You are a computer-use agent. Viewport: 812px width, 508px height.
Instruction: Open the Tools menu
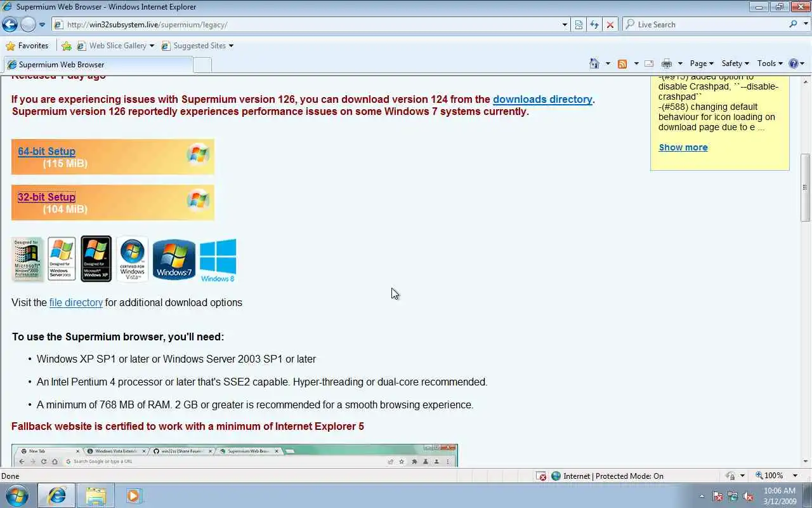point(770,63)
